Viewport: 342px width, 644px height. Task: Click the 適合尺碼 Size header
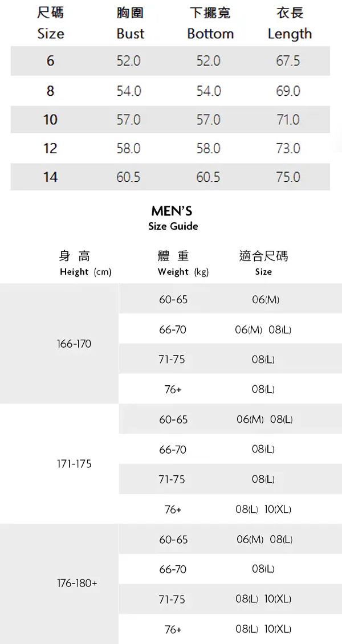click(263, 263)
